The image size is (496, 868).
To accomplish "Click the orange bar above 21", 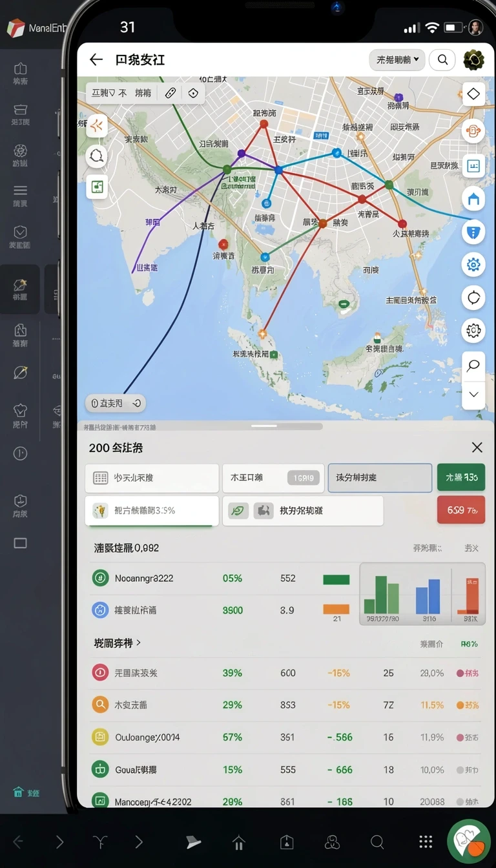I will click(336, 609).
